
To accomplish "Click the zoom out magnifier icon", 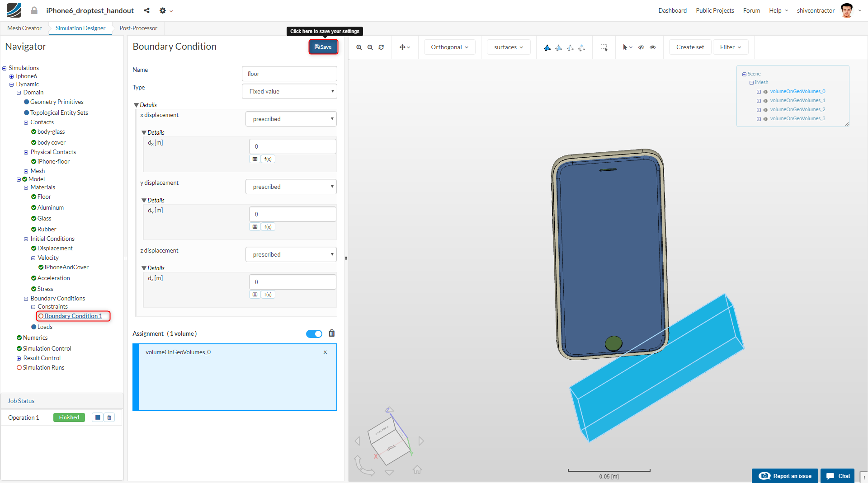I will point(370,47).
